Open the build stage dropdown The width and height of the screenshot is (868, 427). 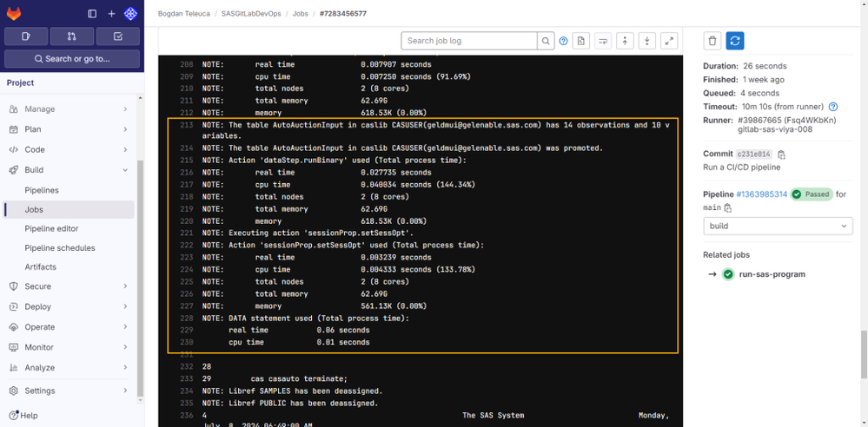coord(778,226)
